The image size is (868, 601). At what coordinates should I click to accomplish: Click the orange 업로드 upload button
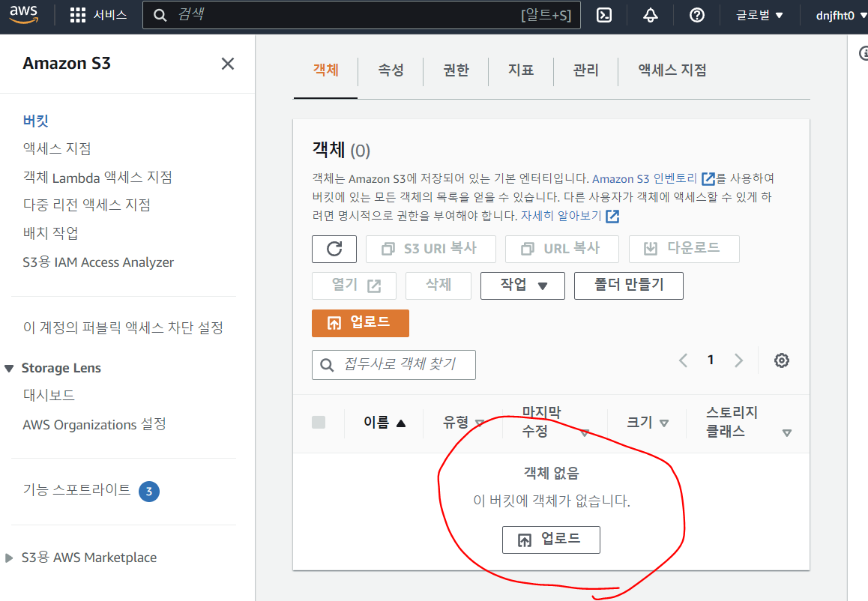pos(361,323)
